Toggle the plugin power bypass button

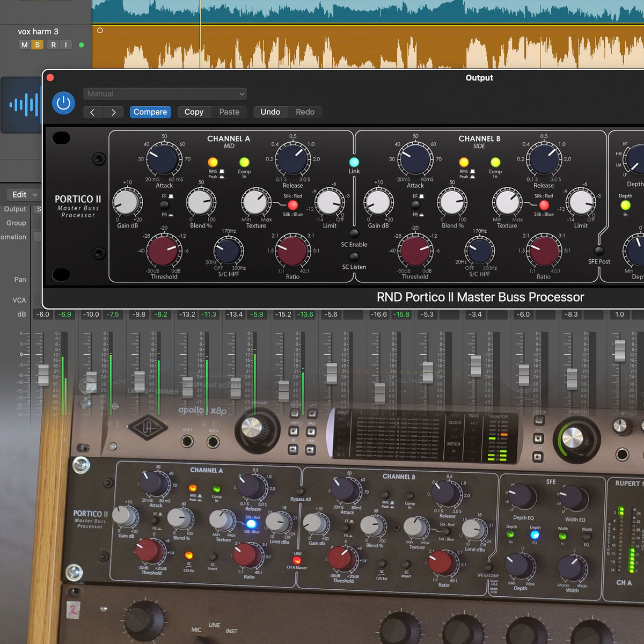click(x=63, y=103)
